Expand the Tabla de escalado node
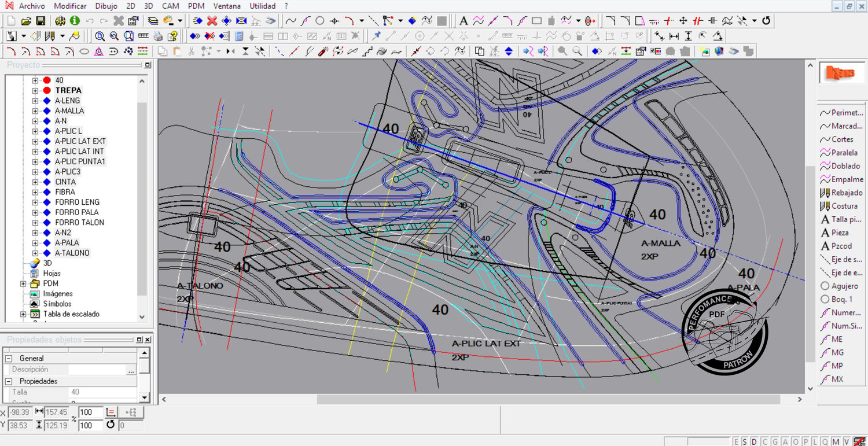This screenshot has width=868, height=446. click(23, 314)
